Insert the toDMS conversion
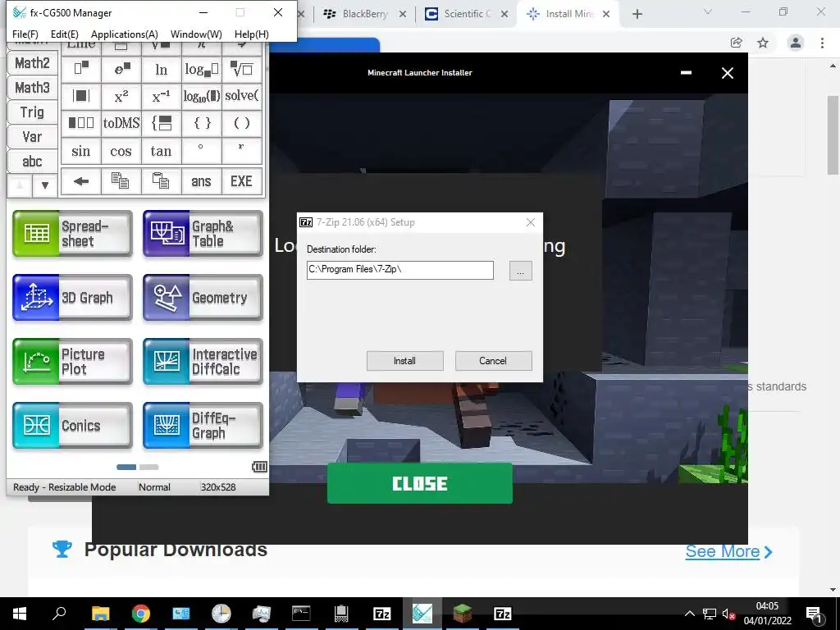 (x=121, y=123)
